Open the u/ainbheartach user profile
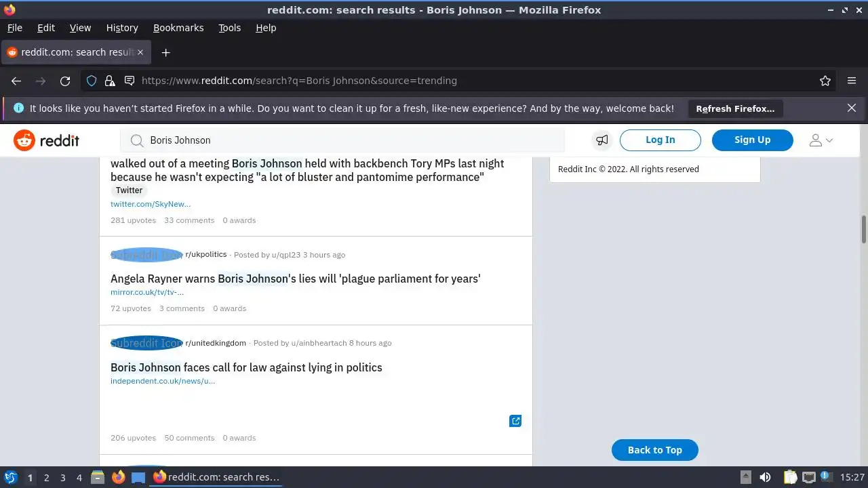 [x=319, y=343]
